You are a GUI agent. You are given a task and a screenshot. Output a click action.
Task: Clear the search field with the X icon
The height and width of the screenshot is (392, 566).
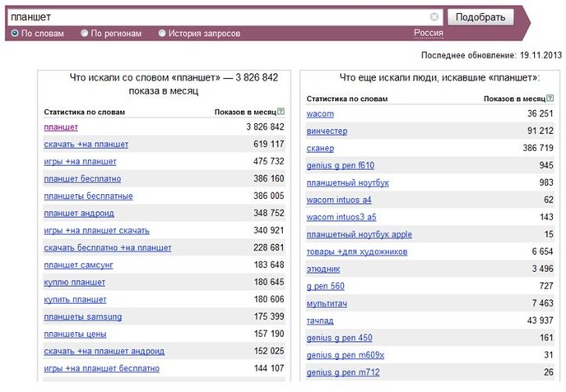434,16
